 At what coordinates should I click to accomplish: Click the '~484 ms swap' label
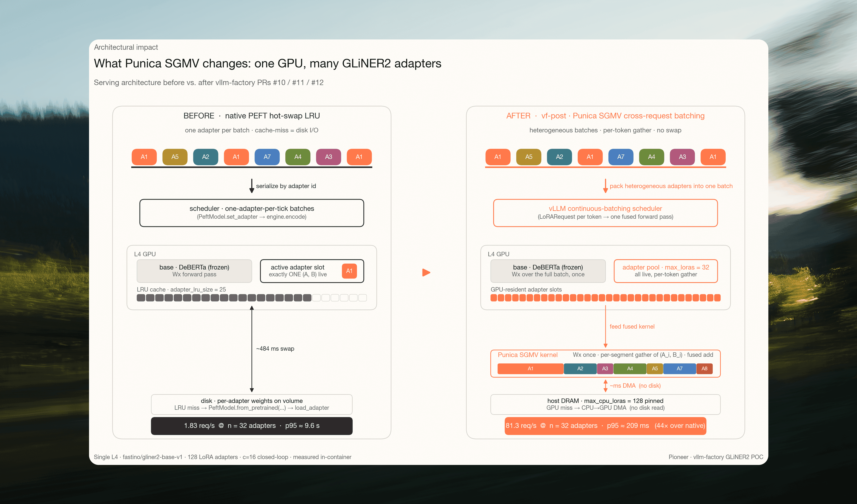[x=275, y=349]
